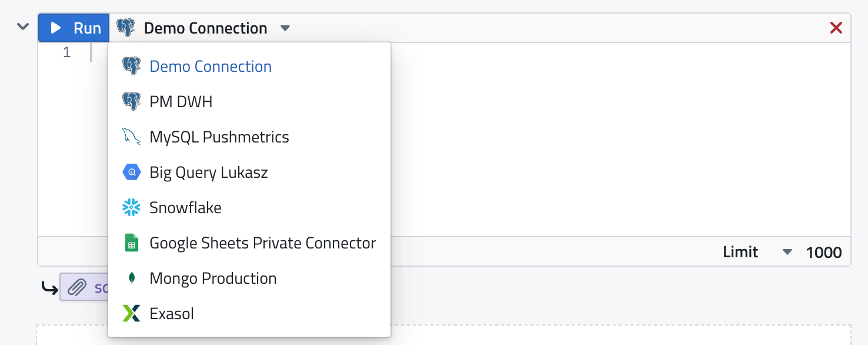Click the PM DWH elephant icon
The height and width of the screenshot is (345, 868).
[131, 102]
